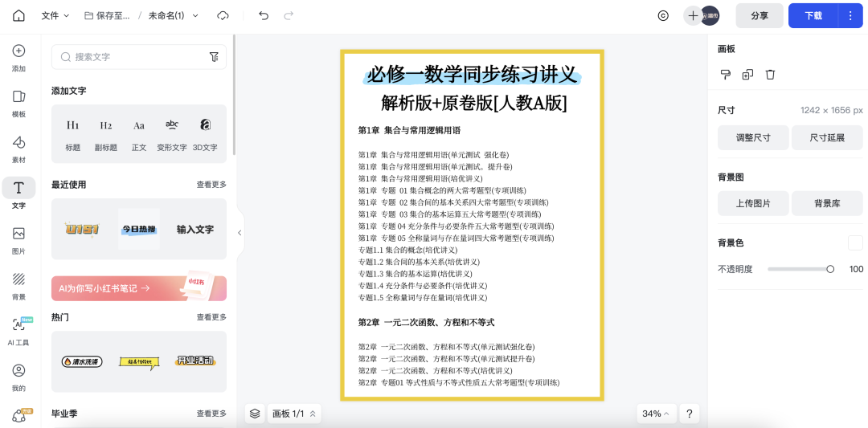This screenshot has height=428, width=868.
Task: Switch to the 素材 sidebar tab
Action: pyautogui.click(x=18, y=149)
